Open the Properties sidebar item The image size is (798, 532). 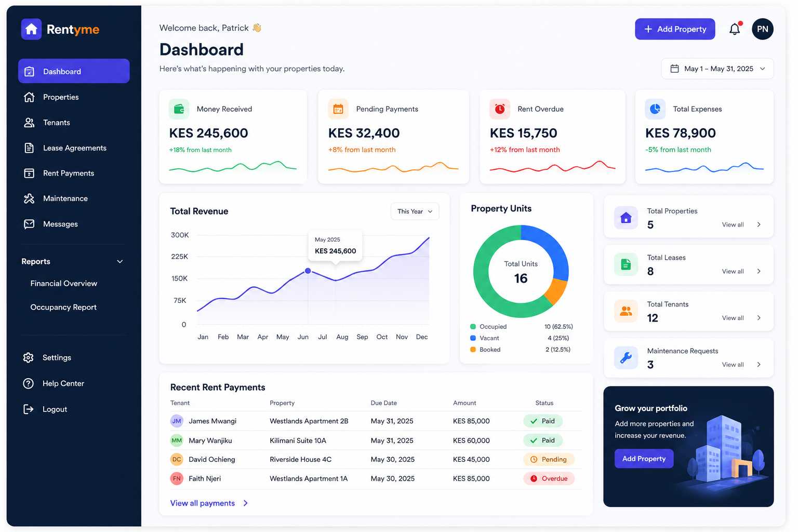click(x=61, y=97)
